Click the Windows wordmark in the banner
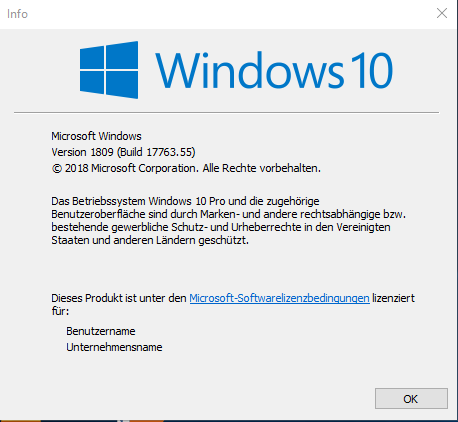The image size is (458, 422). click(249, 70)
